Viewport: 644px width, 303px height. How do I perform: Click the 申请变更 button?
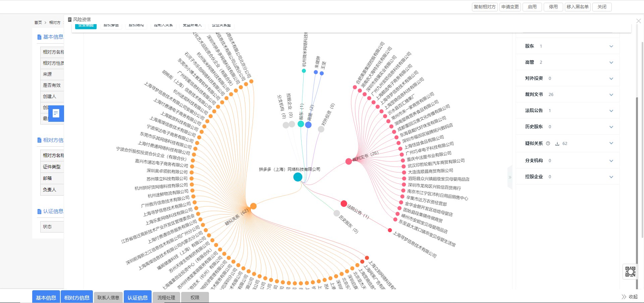pos(510,7)
